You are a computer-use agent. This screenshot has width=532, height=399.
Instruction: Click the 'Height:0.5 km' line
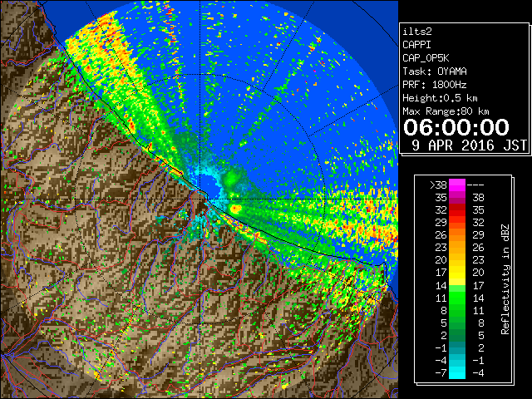point(440,98)
